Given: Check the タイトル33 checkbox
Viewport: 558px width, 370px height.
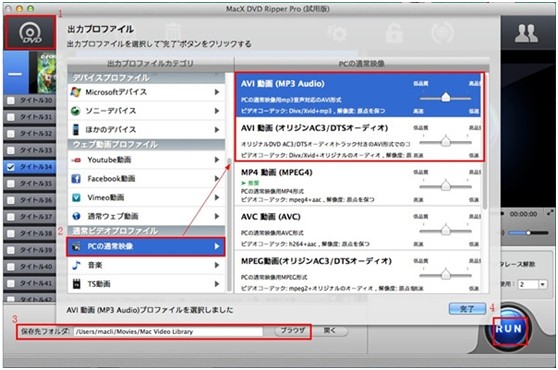Looking at the screenshot, I should tap(11, 150).
